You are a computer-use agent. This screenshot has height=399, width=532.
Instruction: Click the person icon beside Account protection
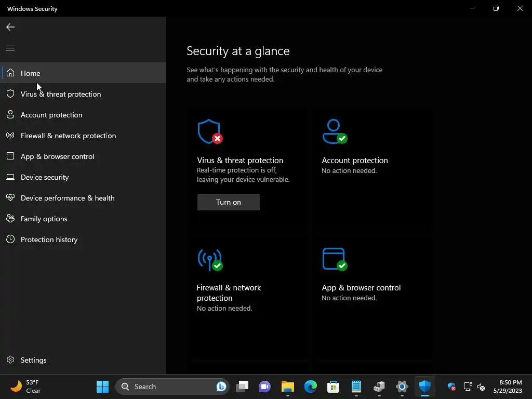[10, 114]
